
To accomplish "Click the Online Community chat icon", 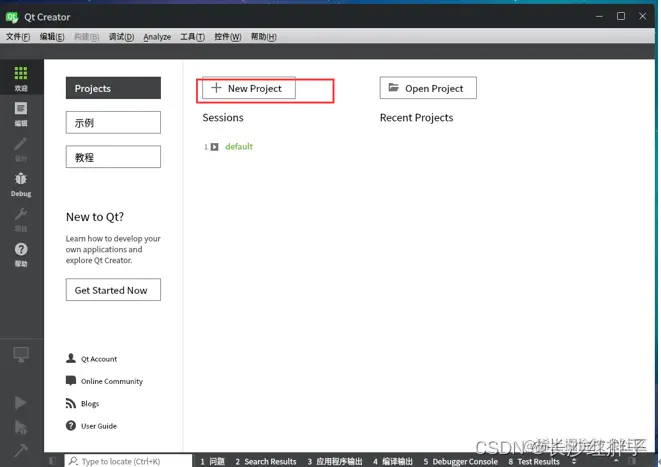I will click(71, 381).
